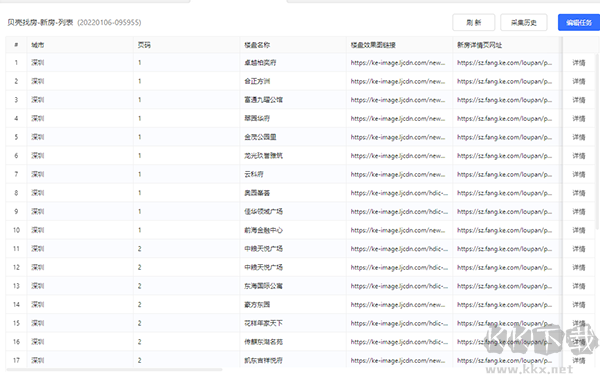The height and width of the screenshot is (376, 600).
Task: Open 采集历史 collection history
Action: (x=523, y=23)
